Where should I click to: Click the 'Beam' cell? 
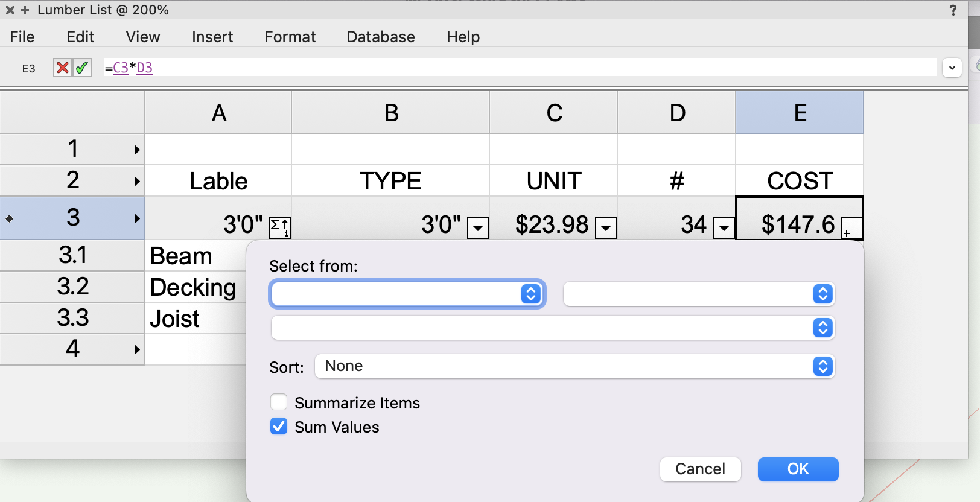196,256
